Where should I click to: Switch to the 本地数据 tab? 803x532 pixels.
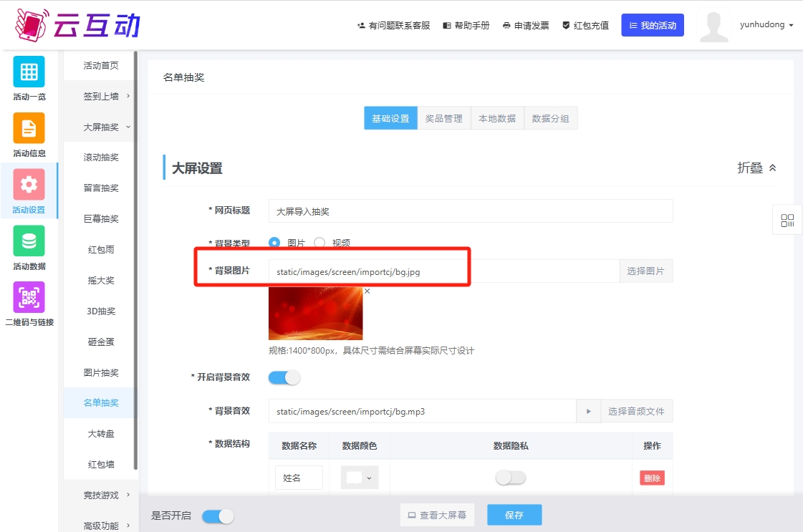click(x=497, y=118)
